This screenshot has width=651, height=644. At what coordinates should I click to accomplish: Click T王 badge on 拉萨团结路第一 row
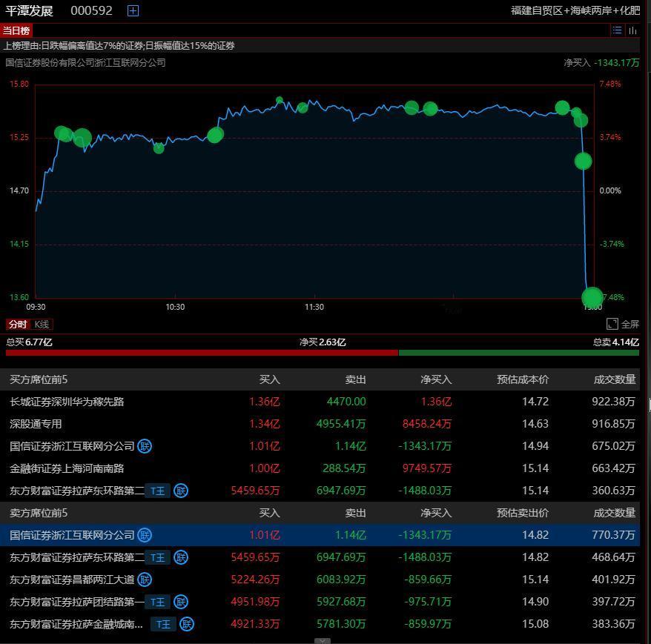point(158,602)
